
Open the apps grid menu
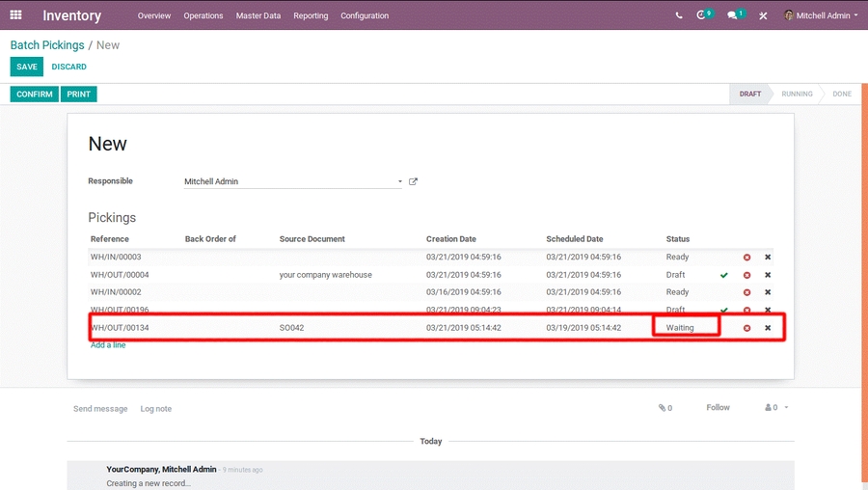(15, 15)
